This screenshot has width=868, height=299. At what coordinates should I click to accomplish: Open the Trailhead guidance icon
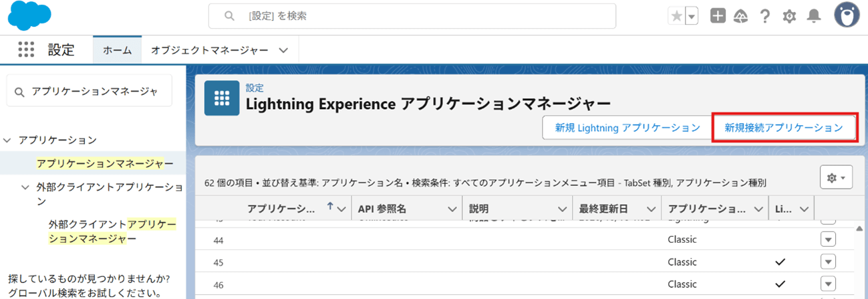pyautogui.click(x=740, y=16)
